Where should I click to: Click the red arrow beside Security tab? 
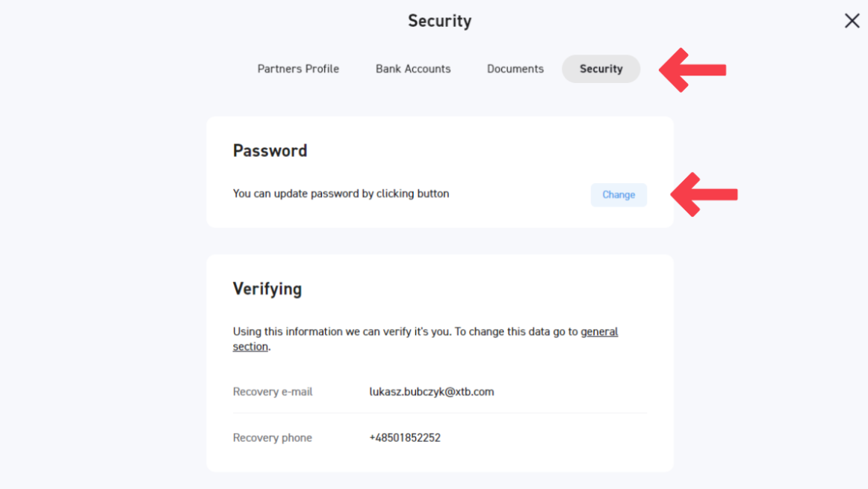coord(692,70)
